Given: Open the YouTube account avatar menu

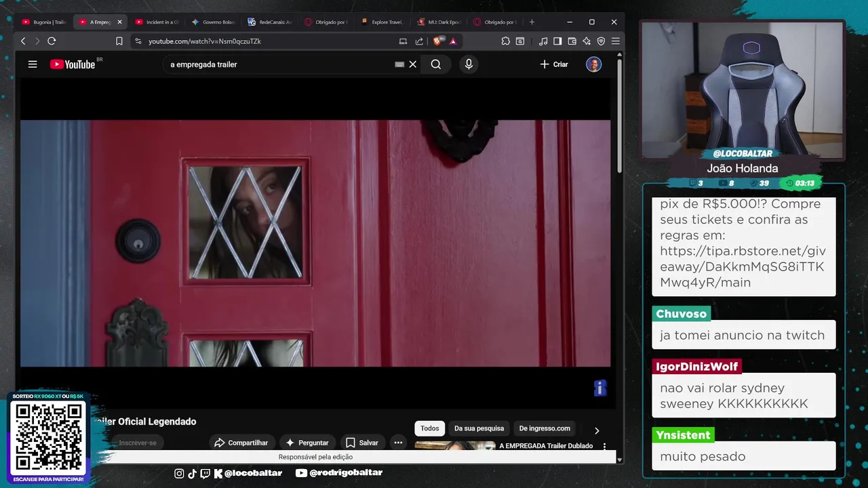Looking at the screenshot, I should pyautogui.click(x=593, y=64).
